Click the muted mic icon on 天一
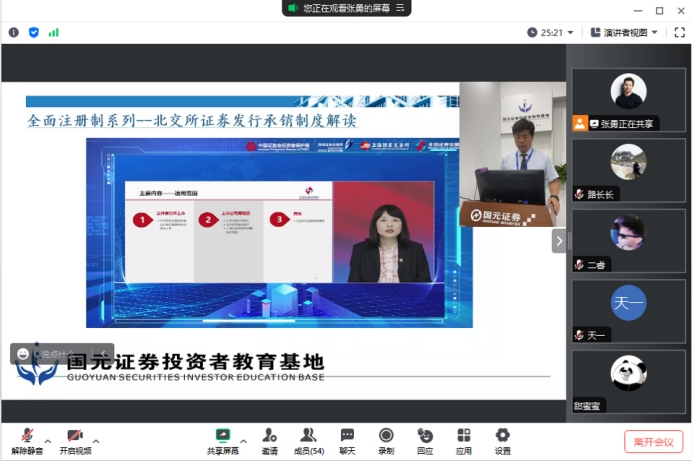 coord(579,335)
